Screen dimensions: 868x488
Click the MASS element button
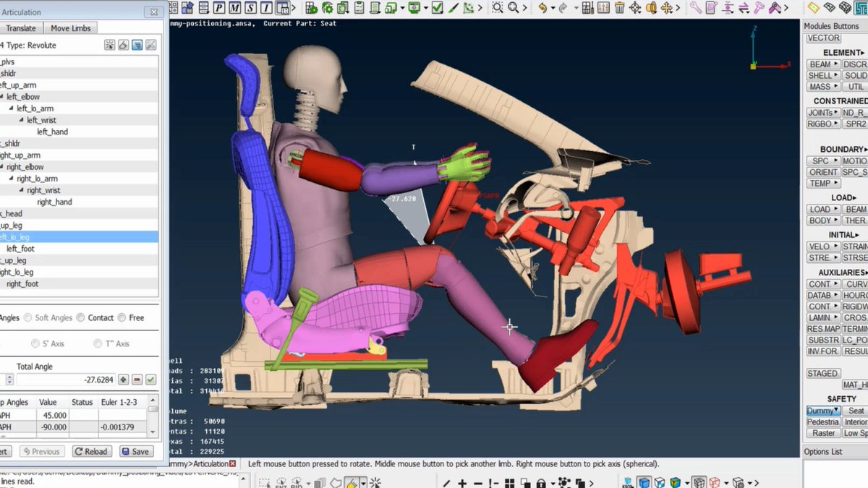823,87
